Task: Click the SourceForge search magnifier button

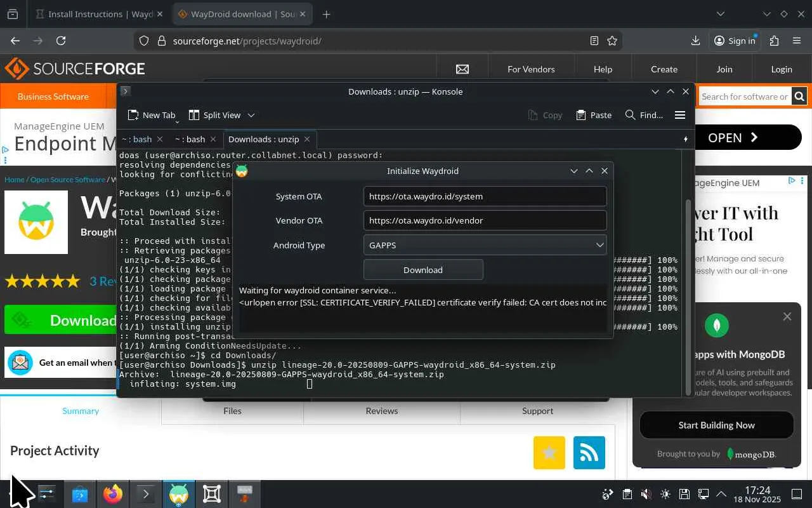Action: (x=799, y=97)
